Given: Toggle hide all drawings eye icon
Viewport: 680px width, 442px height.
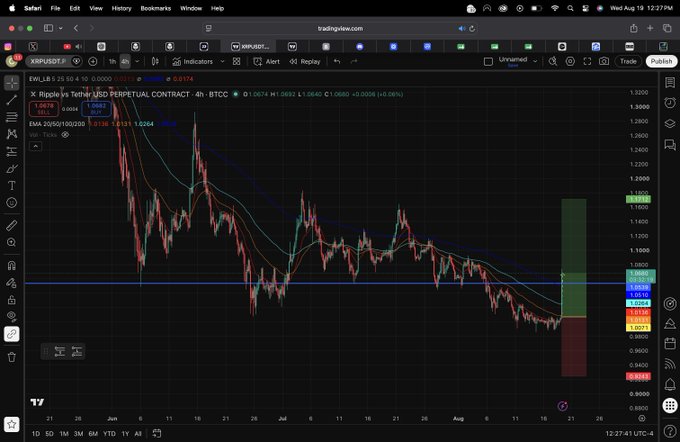Looking at the screenshot, I should pyautogui.click(x=12, y=317).
